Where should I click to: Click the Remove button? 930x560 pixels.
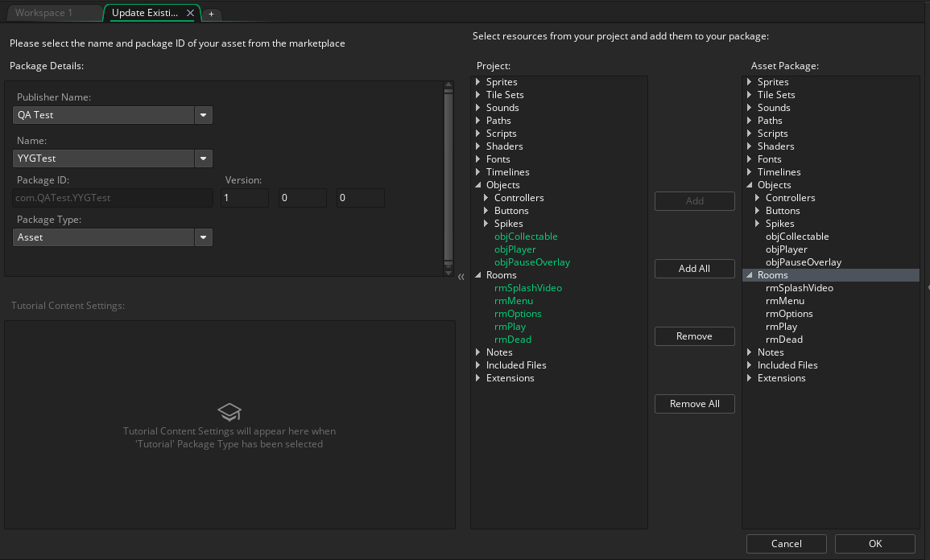[695, 336]
